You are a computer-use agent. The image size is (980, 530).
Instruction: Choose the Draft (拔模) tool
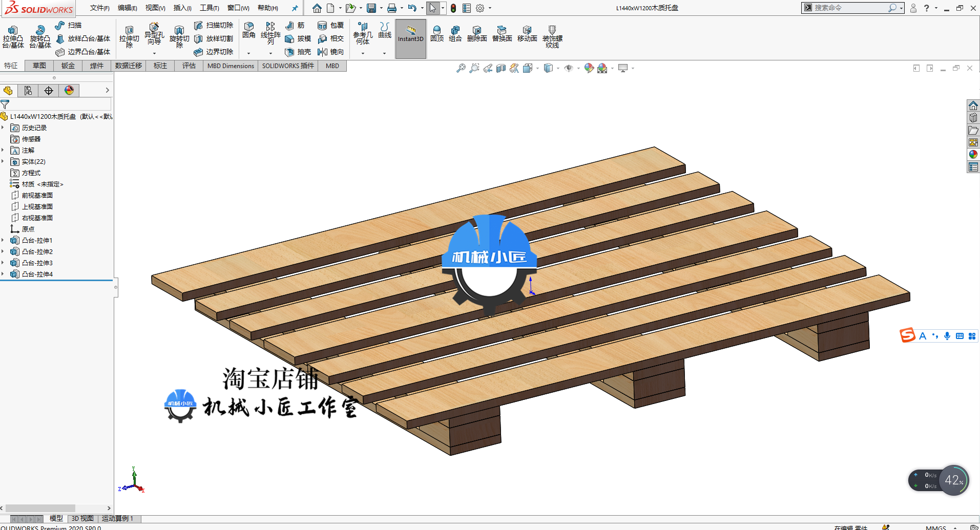tap(298, 38)
